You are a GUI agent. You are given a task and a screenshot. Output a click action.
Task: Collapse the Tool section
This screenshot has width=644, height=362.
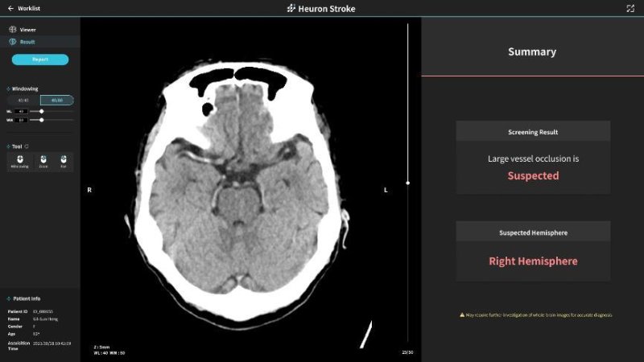point(8,146)
